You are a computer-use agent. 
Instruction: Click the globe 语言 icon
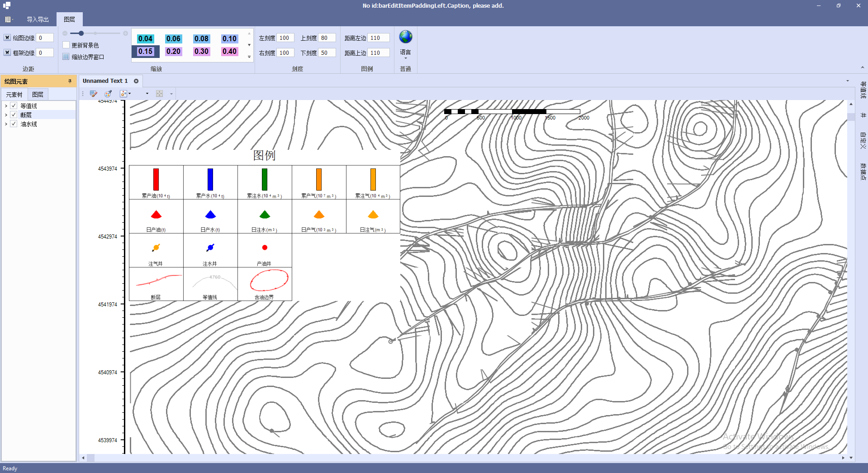[406, 37]
